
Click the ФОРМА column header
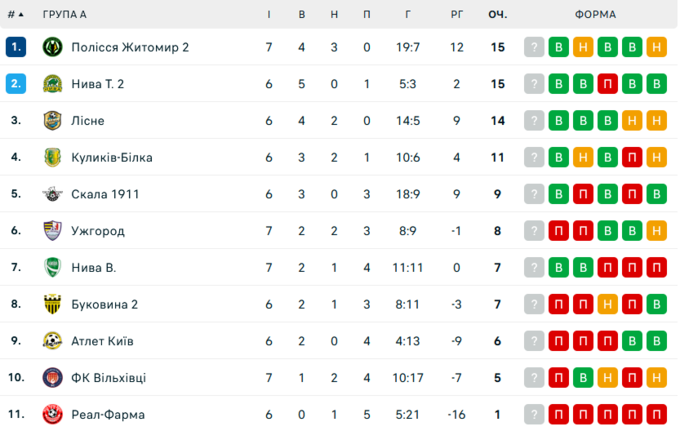[595, 15]
